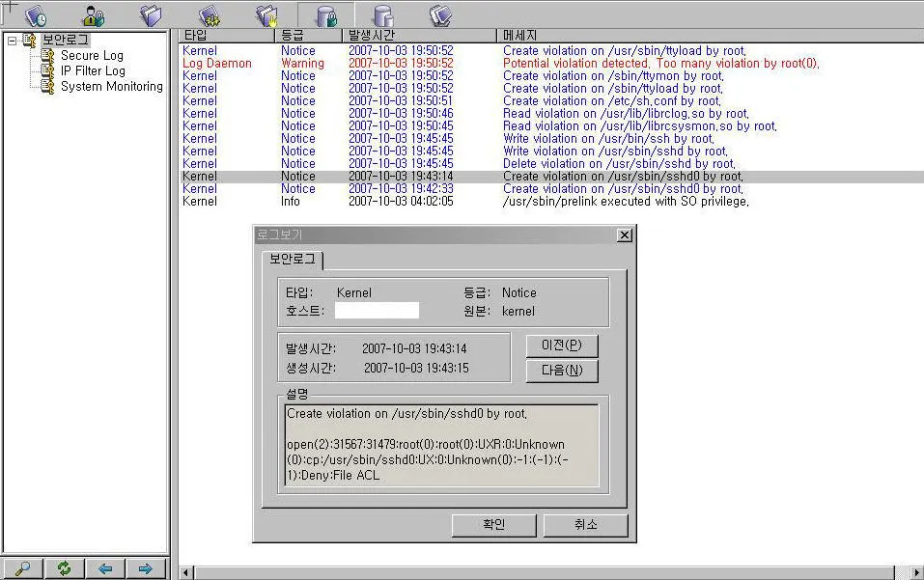The width and height of the screenshot is (924, 580).
Task: Click the blue right arrow button
Action: point(146,568)
